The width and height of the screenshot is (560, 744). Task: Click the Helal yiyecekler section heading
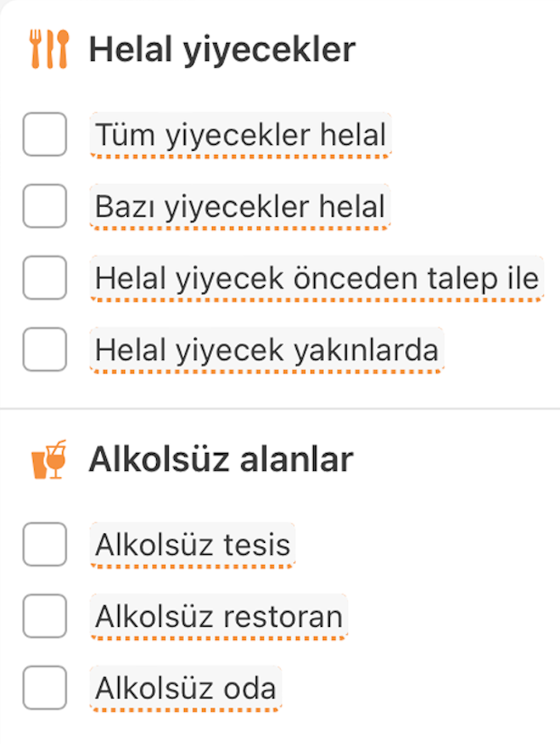point(222,49)
